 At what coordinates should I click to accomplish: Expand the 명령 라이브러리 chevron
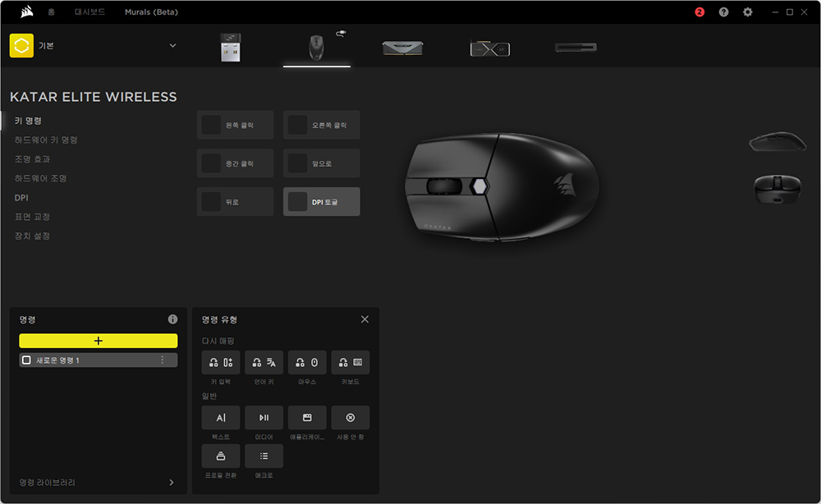coord(172,483)
